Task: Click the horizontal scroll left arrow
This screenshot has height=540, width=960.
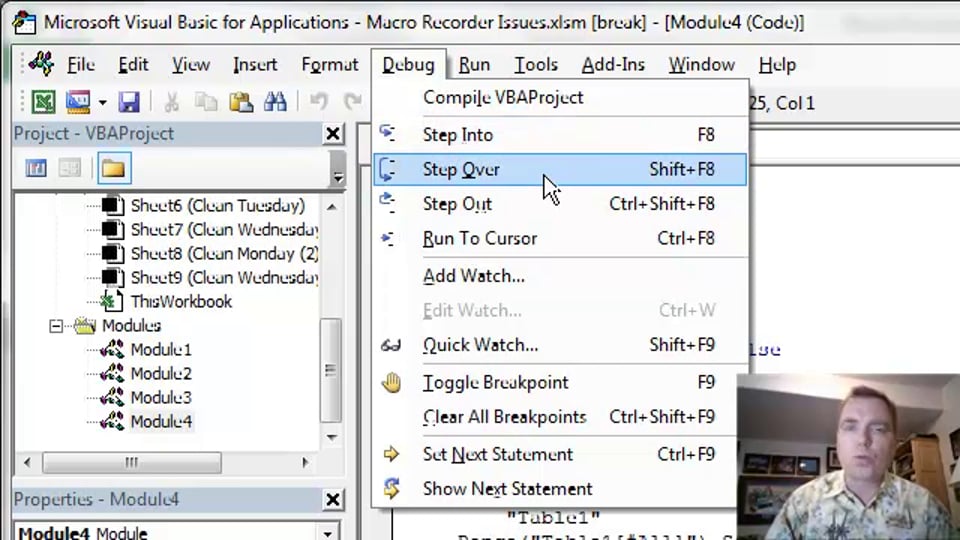Action: click(27, 462)
